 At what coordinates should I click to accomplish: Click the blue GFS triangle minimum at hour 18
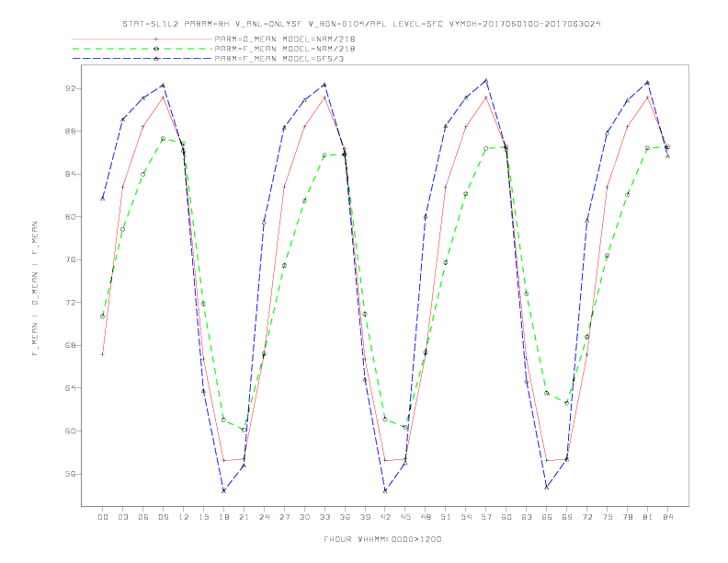[223, 490]
